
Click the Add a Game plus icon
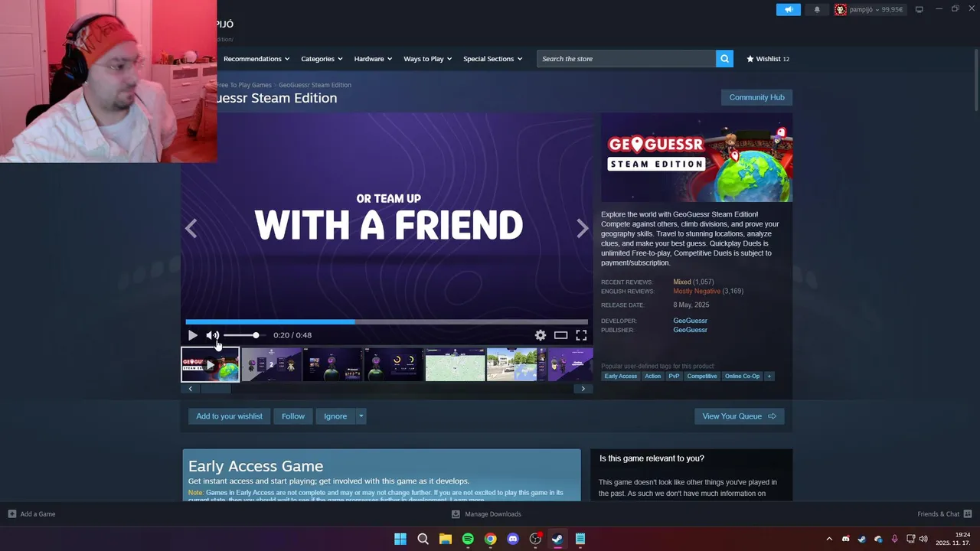click(11, 514)
